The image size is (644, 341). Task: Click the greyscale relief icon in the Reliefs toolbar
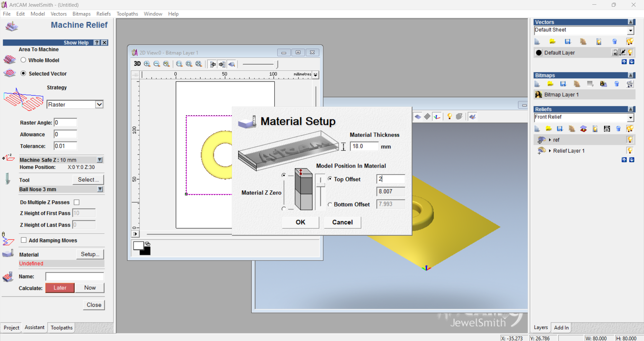point(607,129)
